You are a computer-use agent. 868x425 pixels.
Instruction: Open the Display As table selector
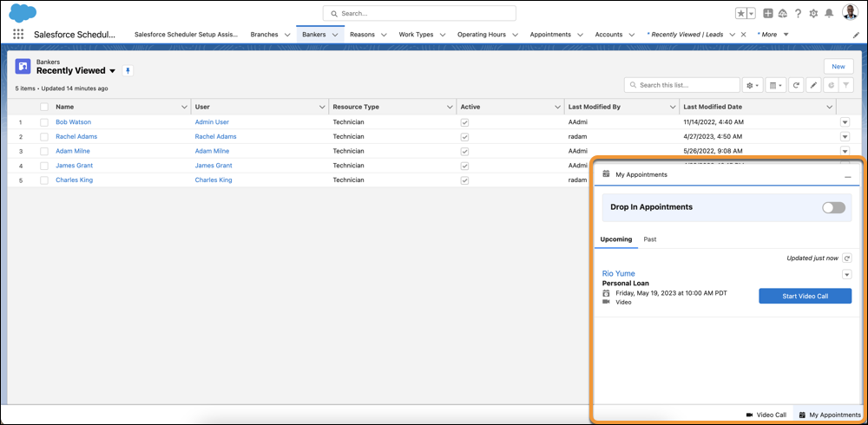click(777, 85)
